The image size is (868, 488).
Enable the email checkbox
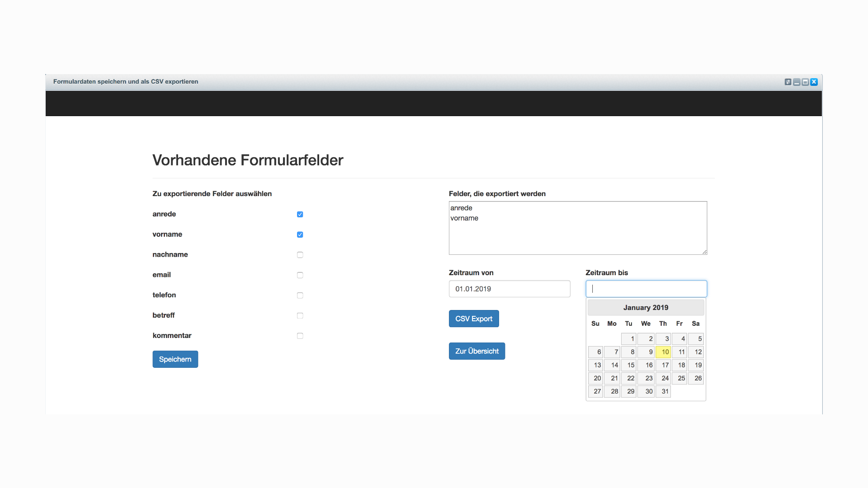click(x=301, y=275)
